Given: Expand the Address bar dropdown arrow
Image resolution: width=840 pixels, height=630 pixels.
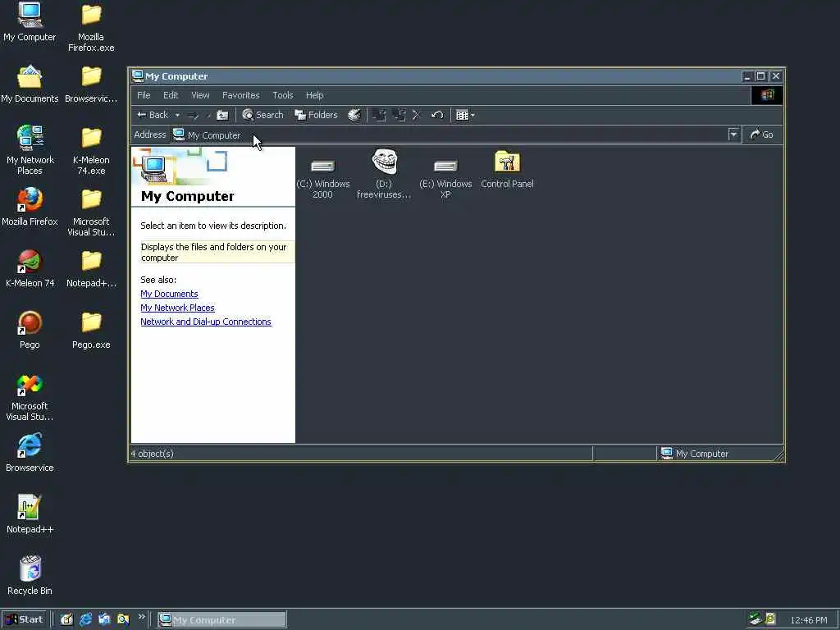Looking at the screenshot, I should click(734, 135).
